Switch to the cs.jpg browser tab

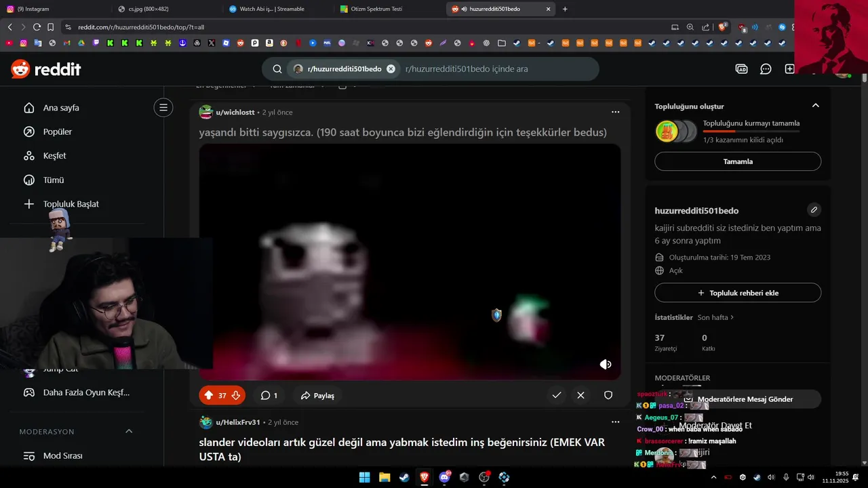pos(164,9)
